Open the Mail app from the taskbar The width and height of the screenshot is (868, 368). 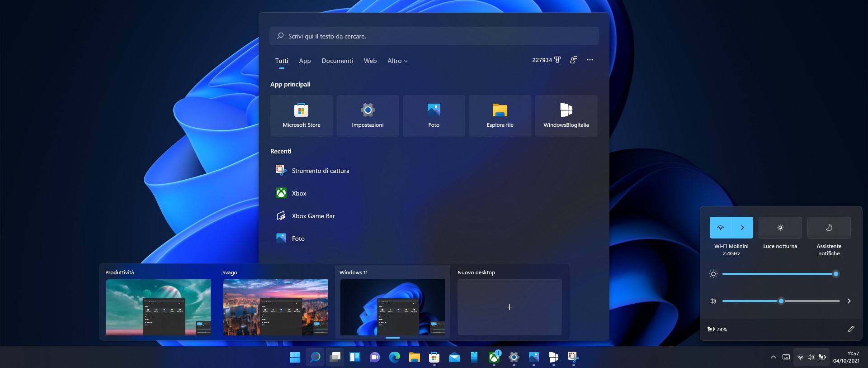pos(454,357)
